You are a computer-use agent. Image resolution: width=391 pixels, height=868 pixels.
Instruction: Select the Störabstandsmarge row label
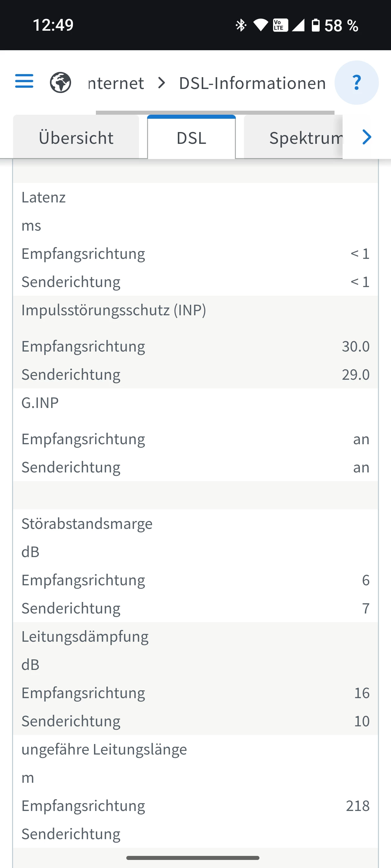87,524
